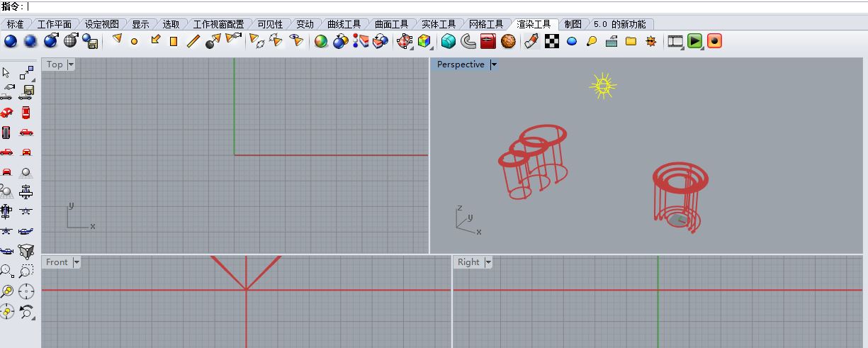Click the wireframe cube icon in sidebar
This screenshot has height=348, width=868.
pos(26,251)
